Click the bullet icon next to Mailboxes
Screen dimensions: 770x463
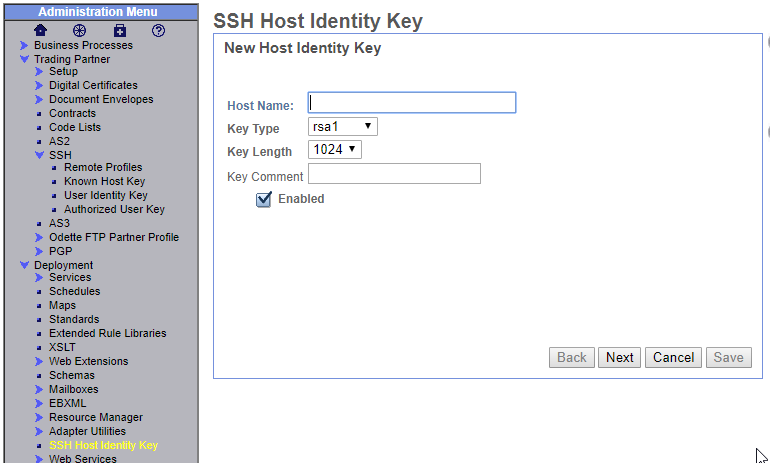point(39,390)
